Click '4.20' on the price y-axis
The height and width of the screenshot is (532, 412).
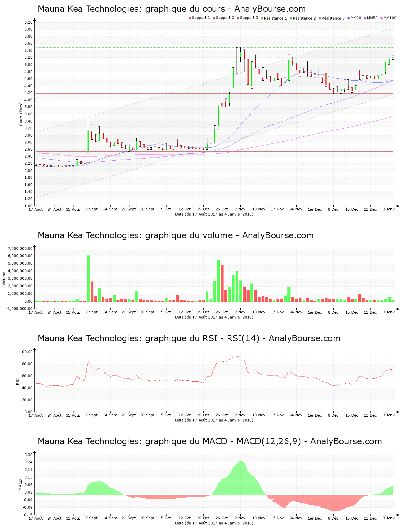(28, 93)
